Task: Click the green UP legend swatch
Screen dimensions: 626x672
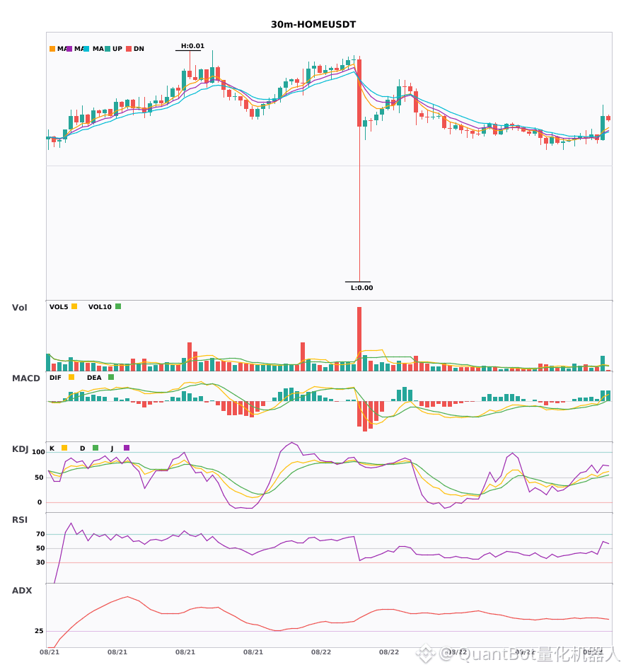Action: tap(108, 49)
